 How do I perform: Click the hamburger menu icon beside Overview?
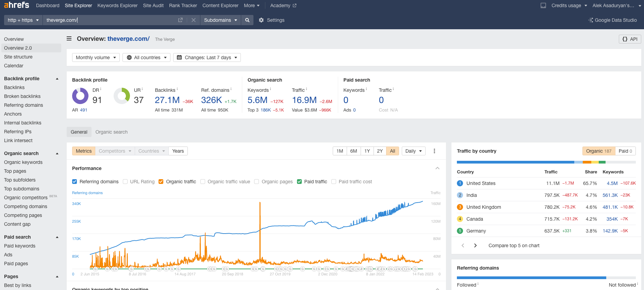(69, 39)
